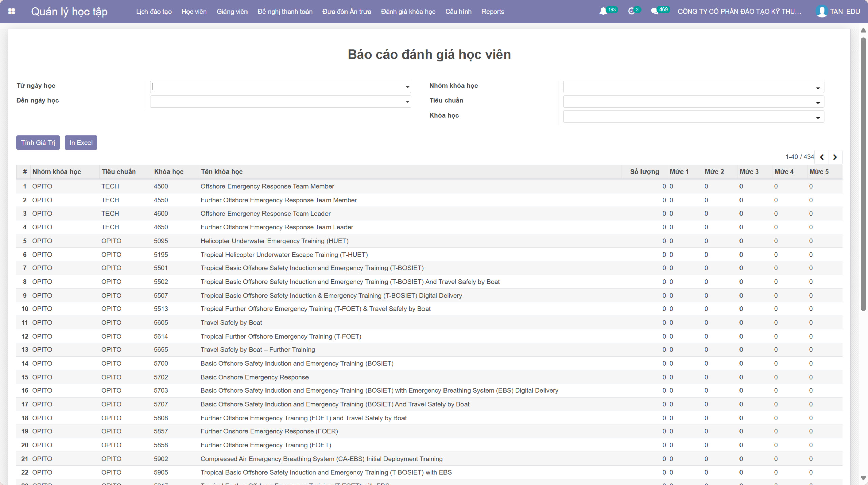Go to next page of results
868x485 pixels.
pos(835,157)
